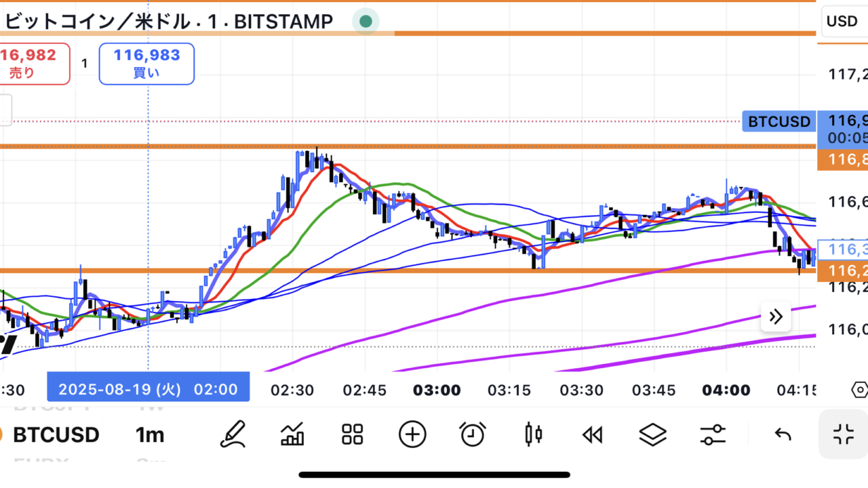The height and width of the screenshot is (488, 868).
Task: Open the candlestick chart type icon
Action: (x=534, y=434)
